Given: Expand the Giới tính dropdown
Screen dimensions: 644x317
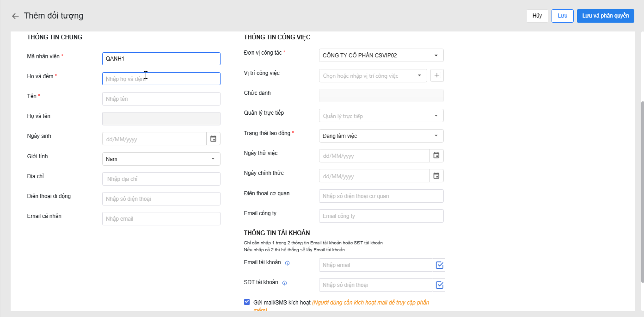Looking at the screenshot, I should click(161, 159).
